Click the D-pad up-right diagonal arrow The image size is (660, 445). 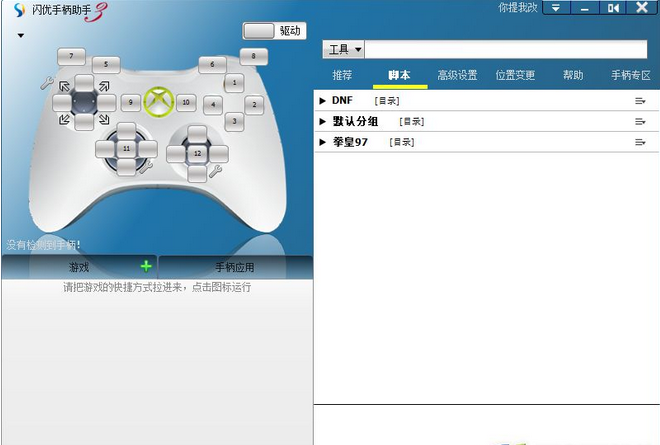(x=104, y=86)
